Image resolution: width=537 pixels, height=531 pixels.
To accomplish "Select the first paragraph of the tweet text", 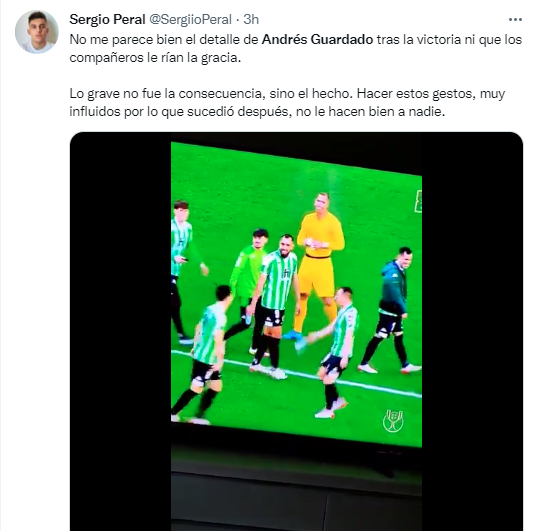I will click(296, 49).
